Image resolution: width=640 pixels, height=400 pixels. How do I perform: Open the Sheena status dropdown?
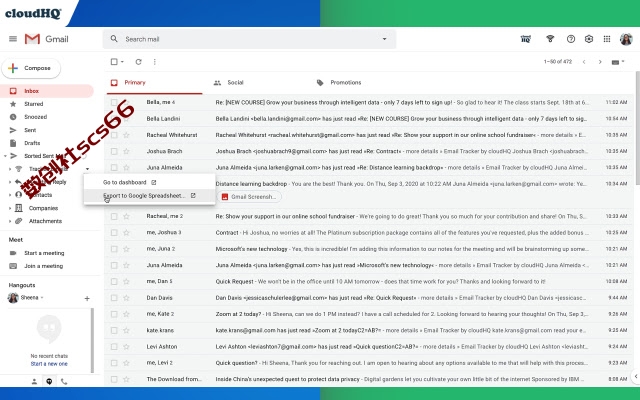[x=42, y=298]
